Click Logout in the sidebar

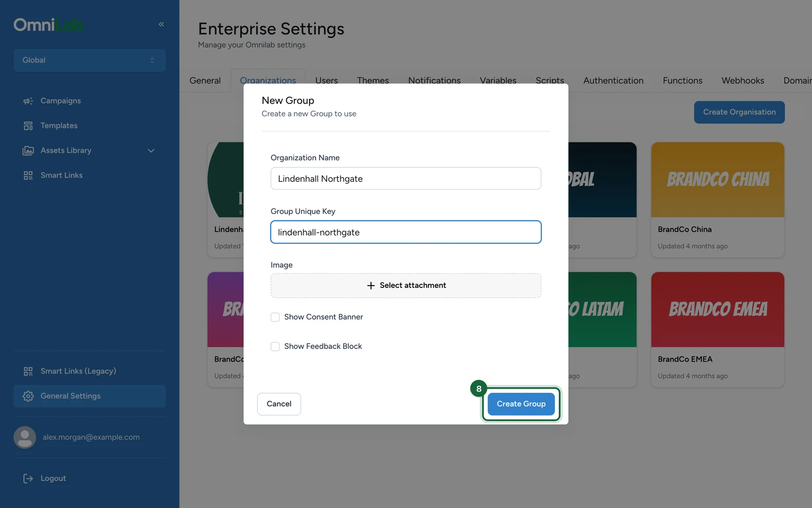89,479
